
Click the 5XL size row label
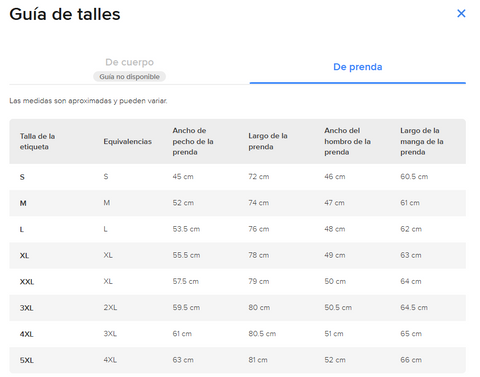pos(27,360)
